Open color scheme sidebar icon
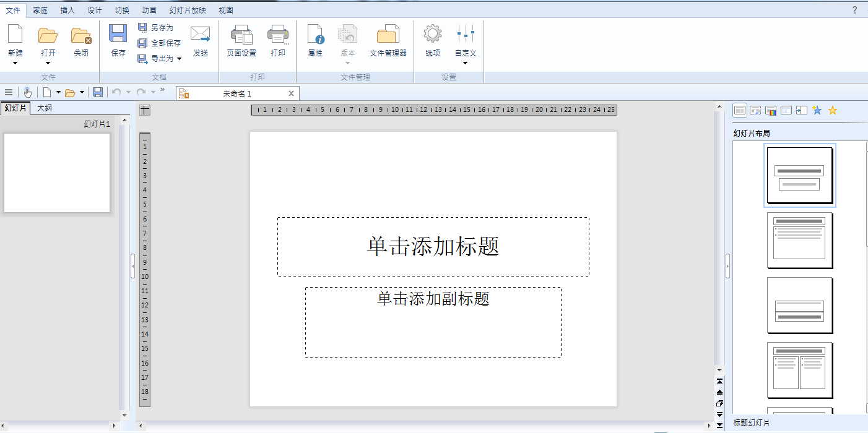Screen dimensions: 868x433 coord(771,110)
